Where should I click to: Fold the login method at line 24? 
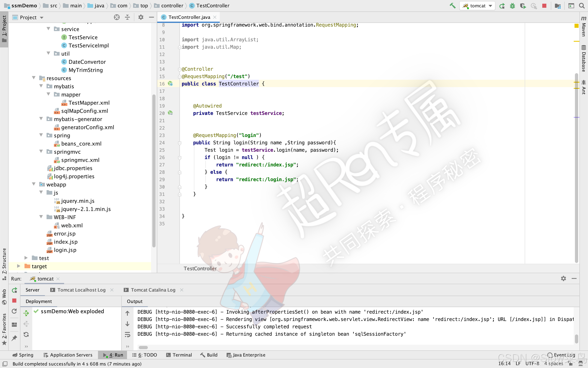179,143
